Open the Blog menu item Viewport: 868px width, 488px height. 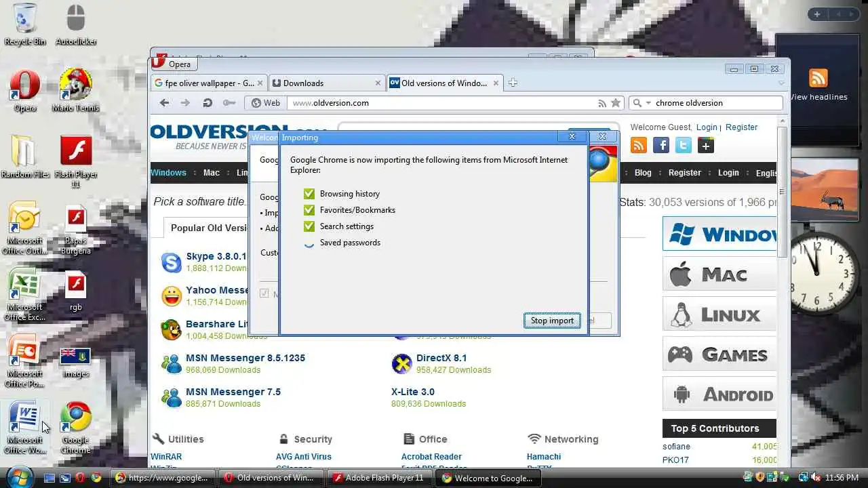tap(643, 173)
